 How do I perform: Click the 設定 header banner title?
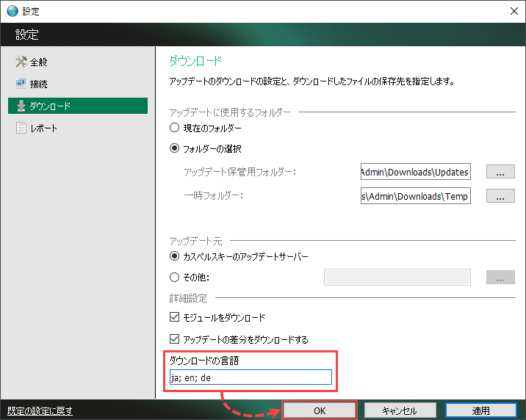tap(27, 35)
